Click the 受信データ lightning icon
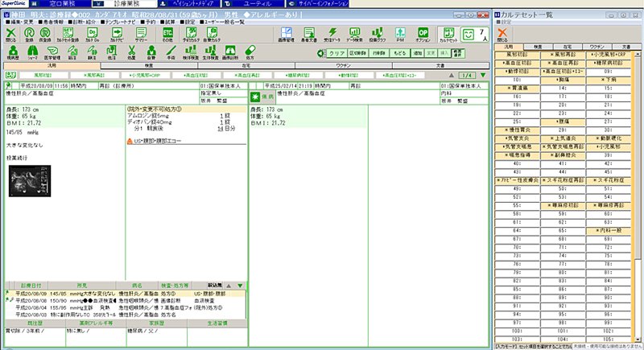This screenshot has width=644, height=350. tap(332, 35)
